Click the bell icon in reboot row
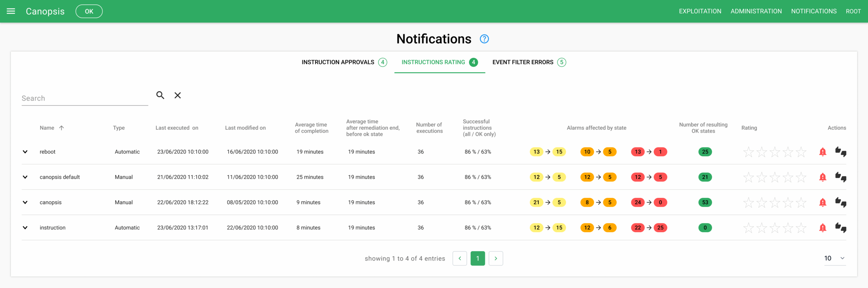 click(823, 152)
